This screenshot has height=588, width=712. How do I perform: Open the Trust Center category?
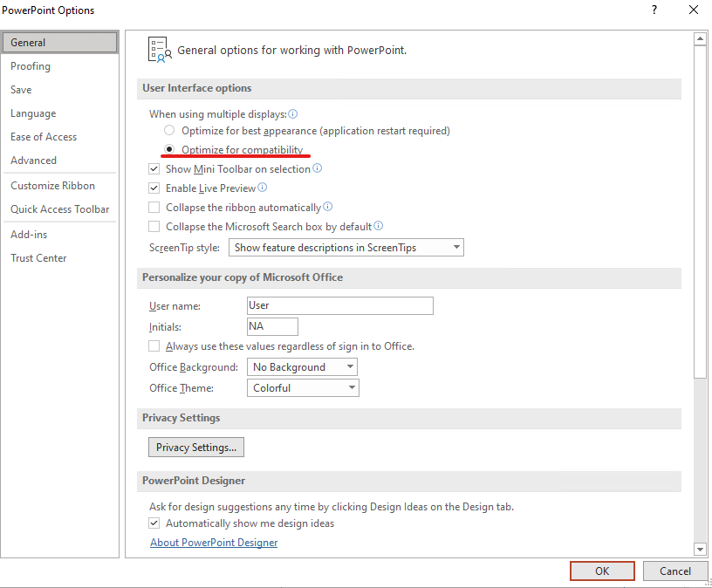click(60, 258)
